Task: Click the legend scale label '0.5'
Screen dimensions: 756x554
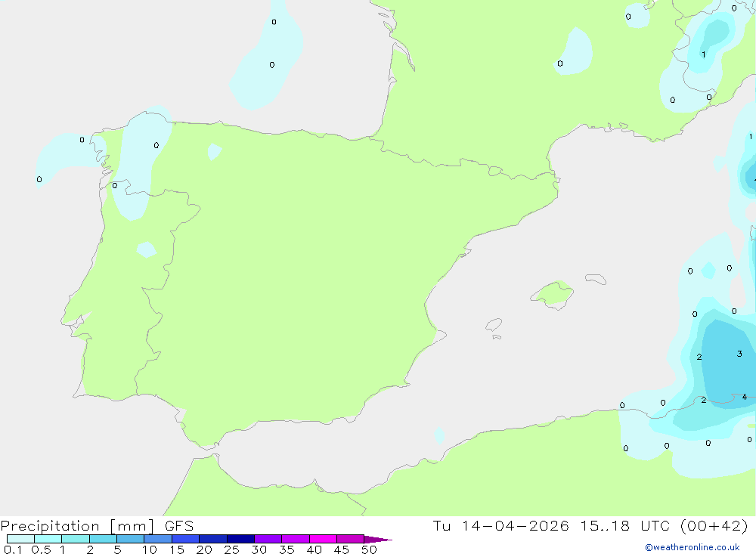Action: 41,549
